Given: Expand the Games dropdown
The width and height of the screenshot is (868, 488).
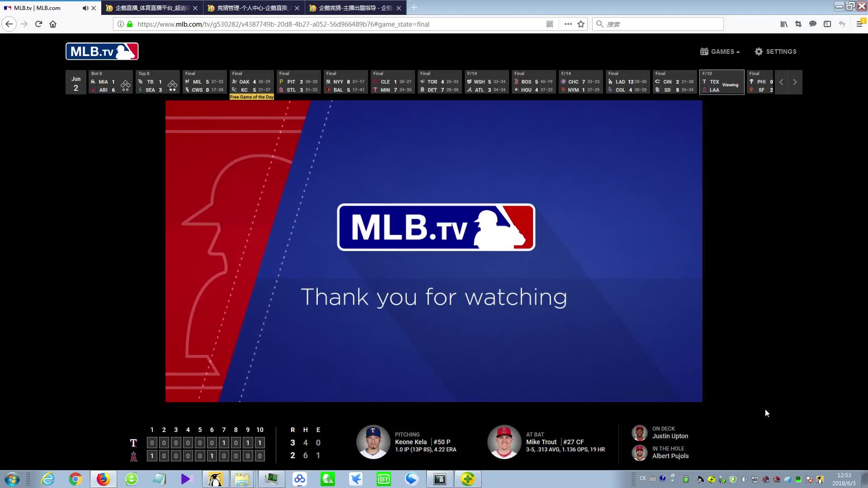Looking at the screenshot, I should tap(720, 52).
